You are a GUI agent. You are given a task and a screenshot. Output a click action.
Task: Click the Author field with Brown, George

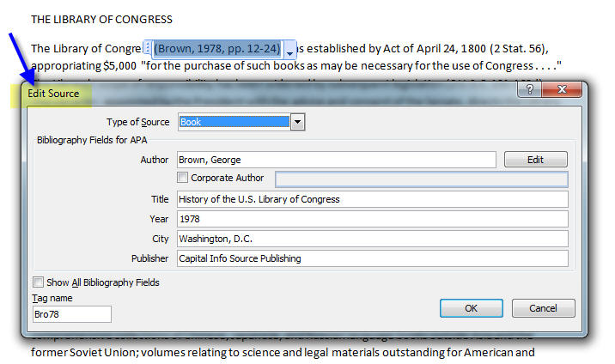coord(336,160)
